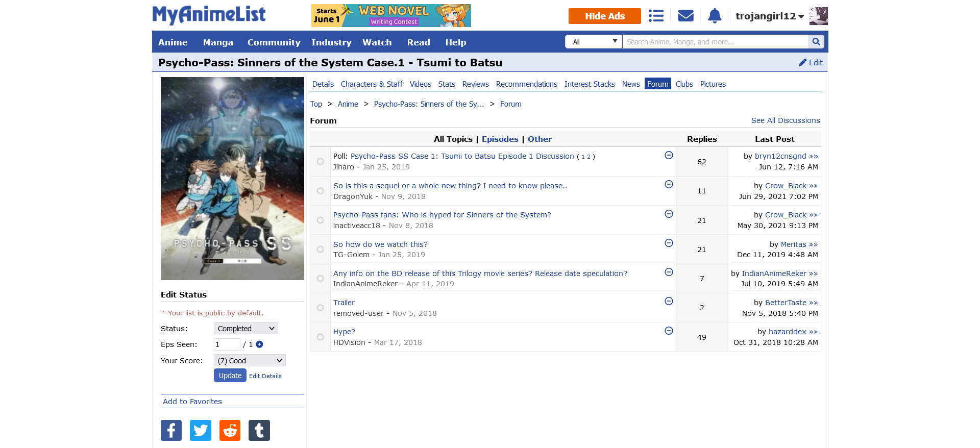Open Help main menu

point(456,42)
